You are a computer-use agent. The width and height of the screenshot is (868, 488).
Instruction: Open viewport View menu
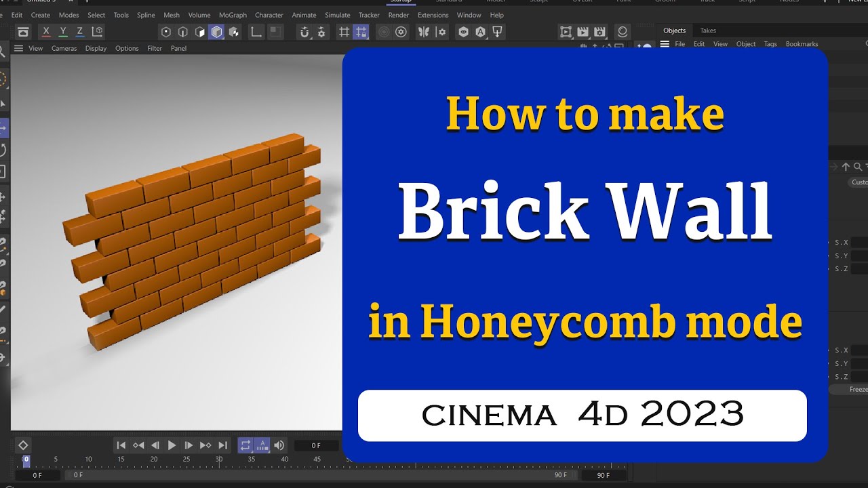(x=36, y=48)
